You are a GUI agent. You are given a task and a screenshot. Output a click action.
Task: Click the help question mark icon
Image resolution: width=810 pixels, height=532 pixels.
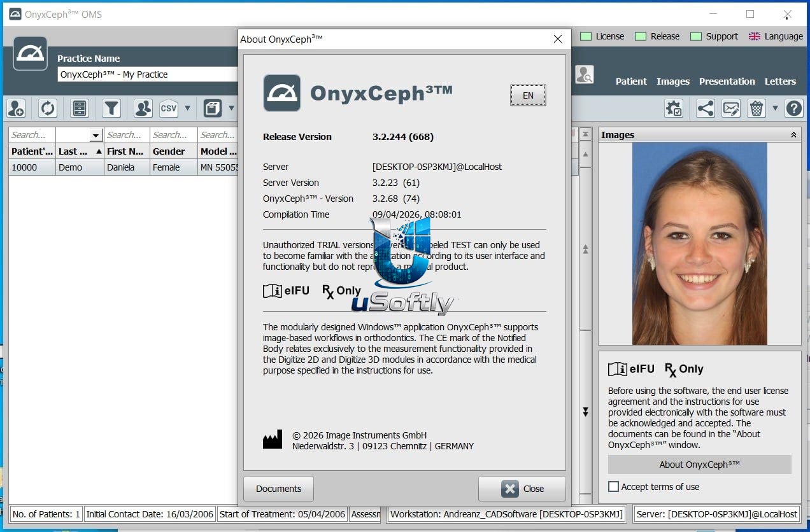pyautogui.click(x=794, y=108)
